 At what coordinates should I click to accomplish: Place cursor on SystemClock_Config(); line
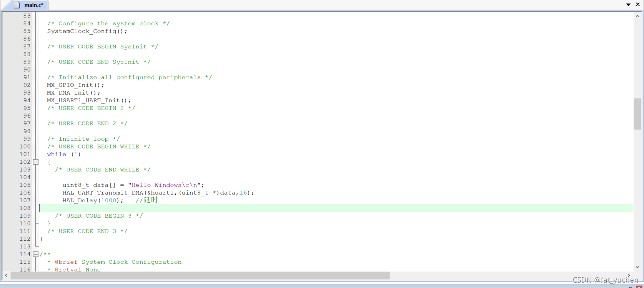click(x=87, y=31)
